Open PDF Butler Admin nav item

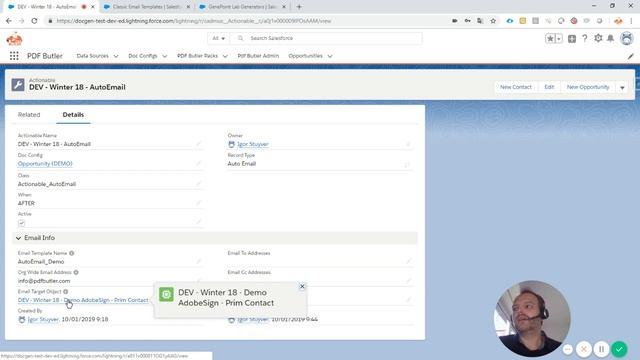(258, 56)
